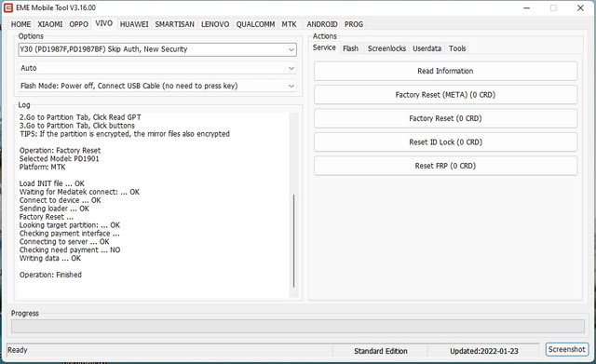This screenshot has width=596, height=364.
Task: Open the Flash actions tab
Action: pyautogui.click(x=350, y=48)
